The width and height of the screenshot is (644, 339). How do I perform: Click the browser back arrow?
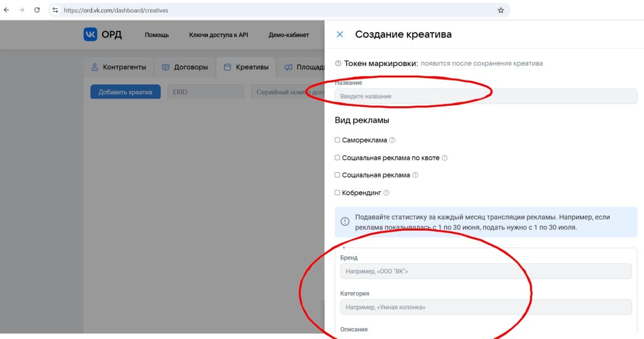click(x=7, y=10)
